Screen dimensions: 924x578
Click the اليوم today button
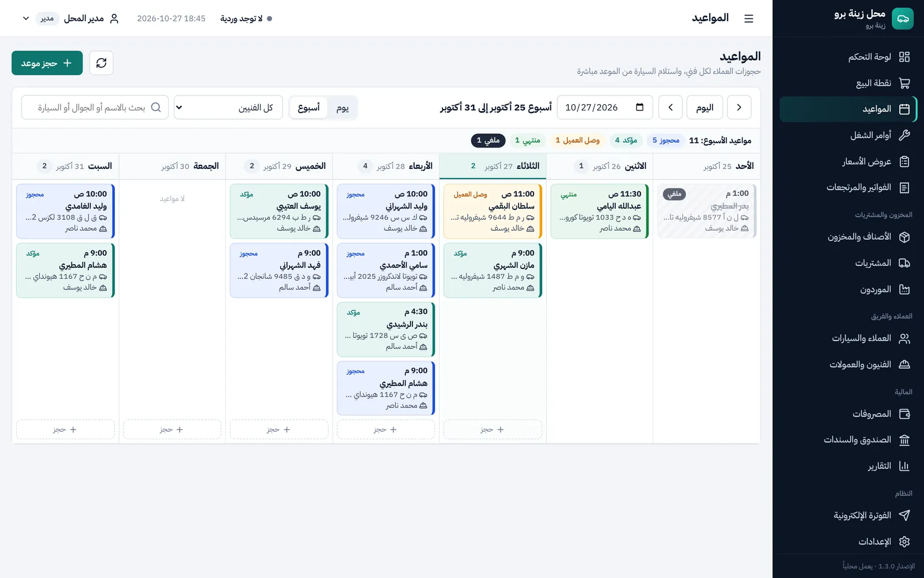[705, 108]
